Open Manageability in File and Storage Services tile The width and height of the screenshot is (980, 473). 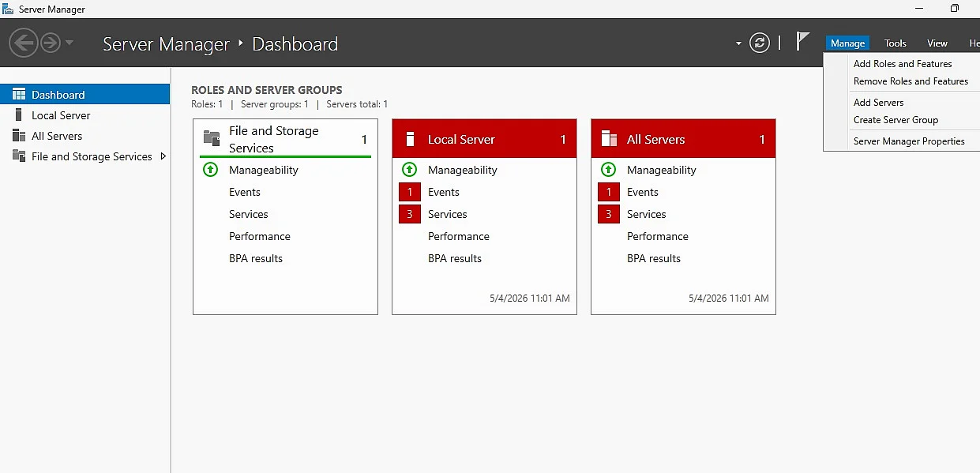pos(264,170)
